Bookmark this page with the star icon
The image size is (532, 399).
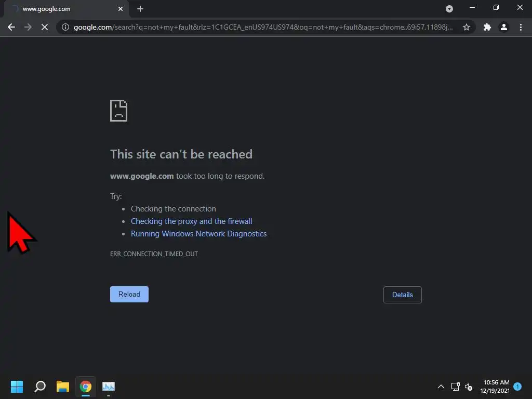click(x=467, y=27)
